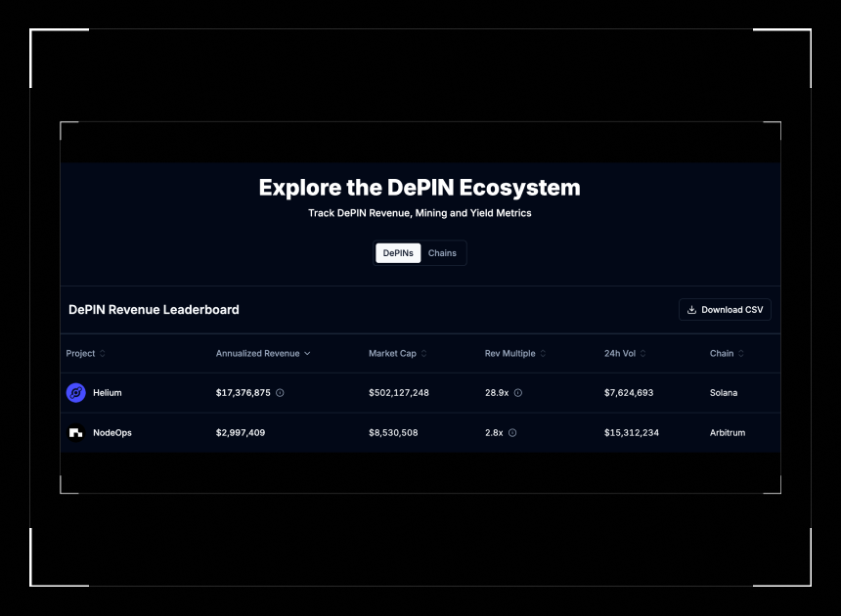This screenshot has height=616, width=841.
Task: Select the $2,997,409 revenue value
Action: click(x=241, y=432)
